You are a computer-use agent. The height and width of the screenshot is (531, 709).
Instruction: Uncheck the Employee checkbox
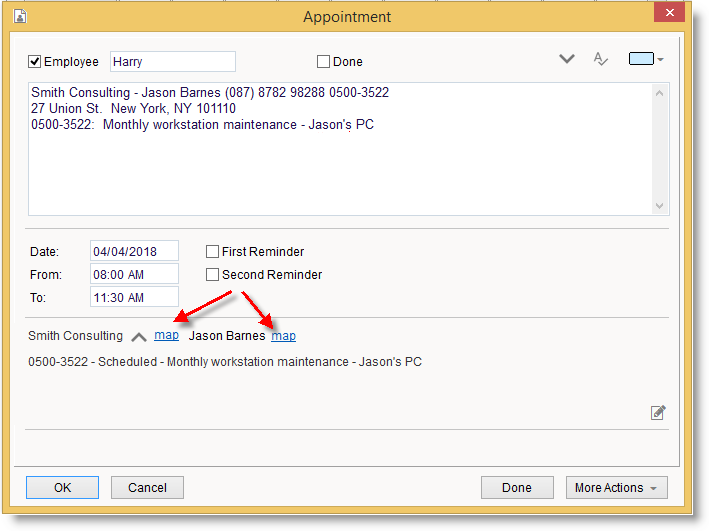pyautogui.click(x=35, y=62)
